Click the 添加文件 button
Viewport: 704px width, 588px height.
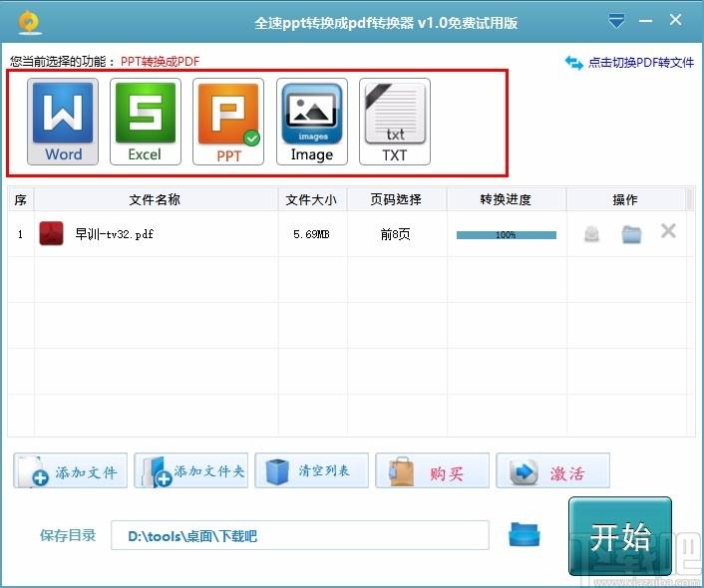click(x=71, y=470)
